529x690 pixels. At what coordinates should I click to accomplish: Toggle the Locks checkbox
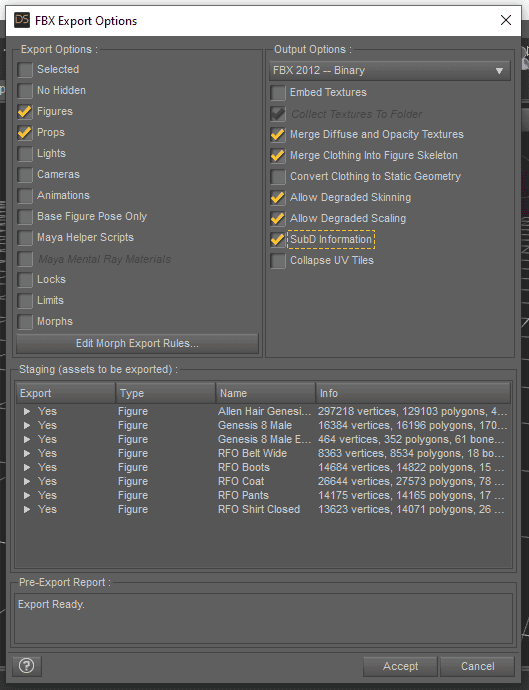tap(25, 279)
